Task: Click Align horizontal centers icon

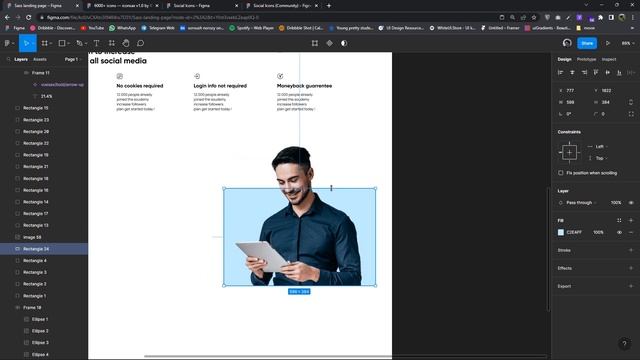Action: coord(572,73)
